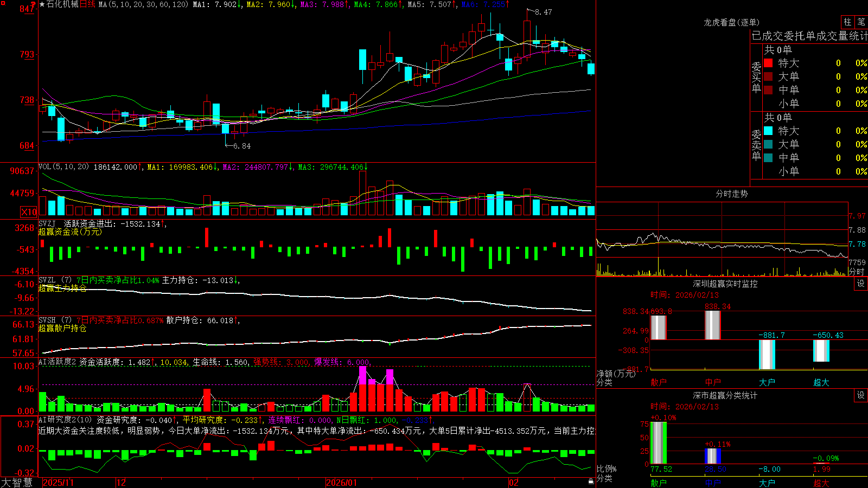
Task: Click the 柱 bar mode button
Action: [x=847, y=22]
